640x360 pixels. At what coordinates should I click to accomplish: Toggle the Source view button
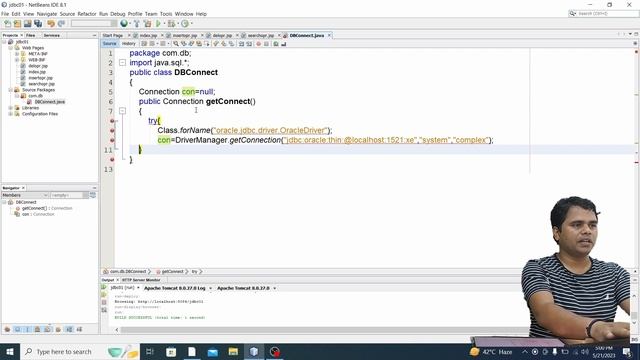click(x=109, y=44)
